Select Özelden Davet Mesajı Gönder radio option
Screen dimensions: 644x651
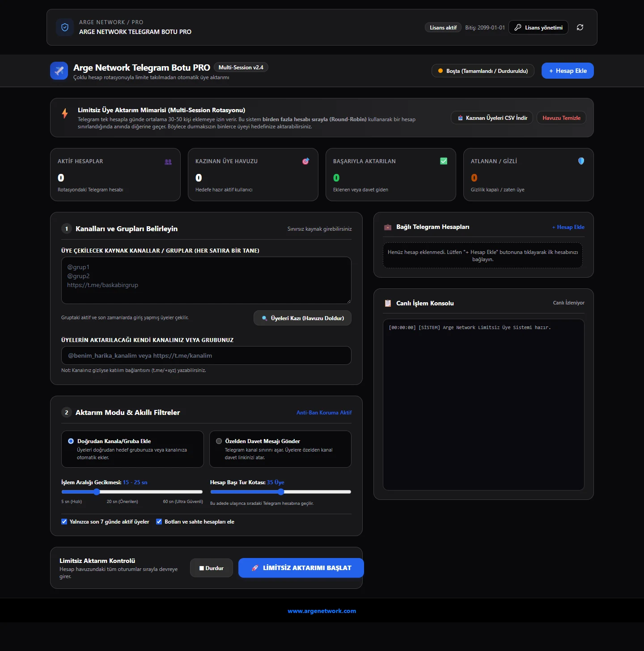[x=219, y=441]
